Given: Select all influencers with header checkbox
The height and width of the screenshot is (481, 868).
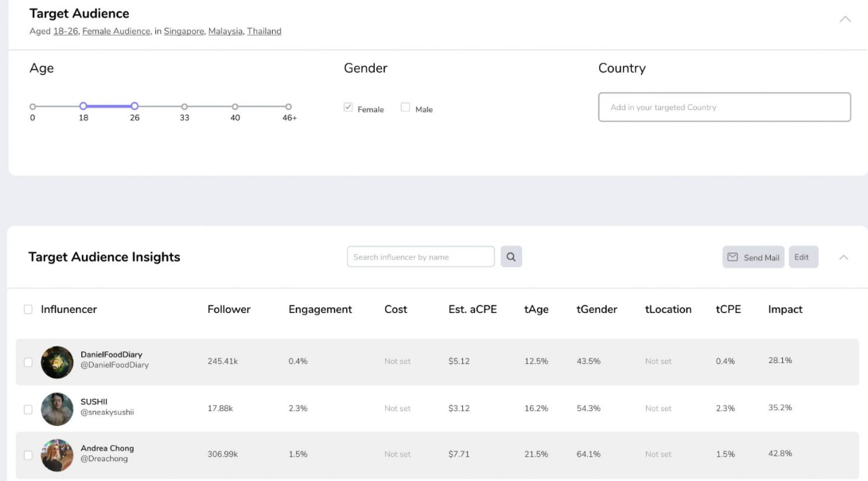Looking at the screenshot, I should click(x=29, y=309).
